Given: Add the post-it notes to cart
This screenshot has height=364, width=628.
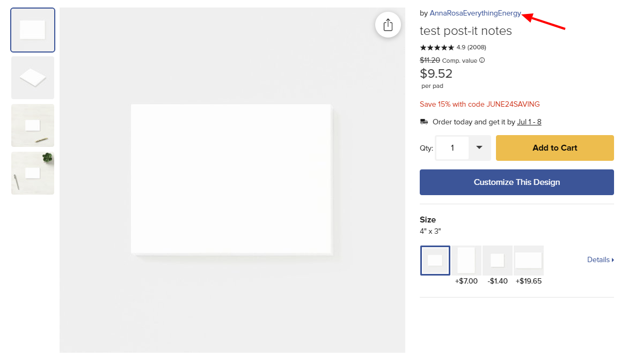Looking at the screenshot, I should point(554,148).
